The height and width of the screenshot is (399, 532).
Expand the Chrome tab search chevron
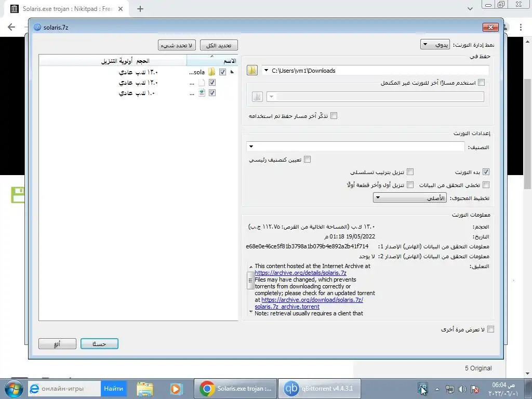click(470, 9)
